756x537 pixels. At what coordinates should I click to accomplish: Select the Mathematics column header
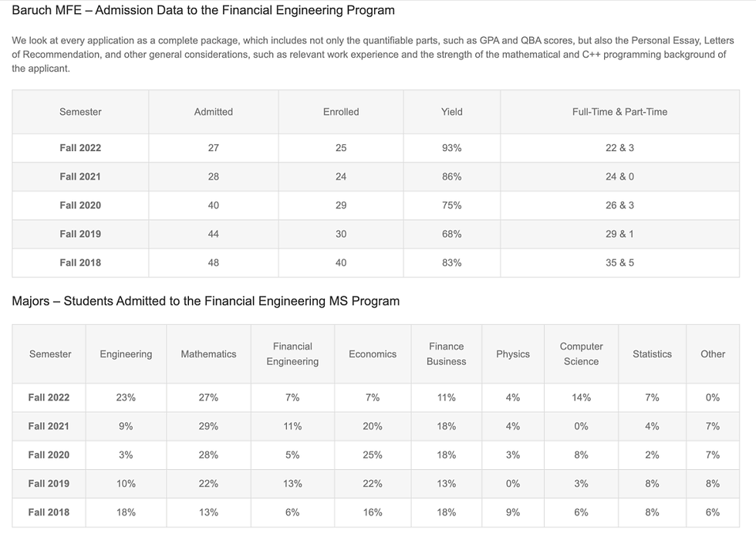tap(208, 354)
